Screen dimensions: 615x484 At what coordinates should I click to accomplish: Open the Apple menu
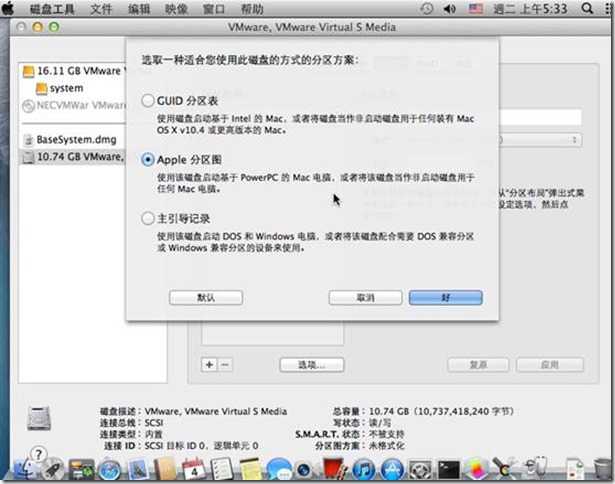pos(8,8)
